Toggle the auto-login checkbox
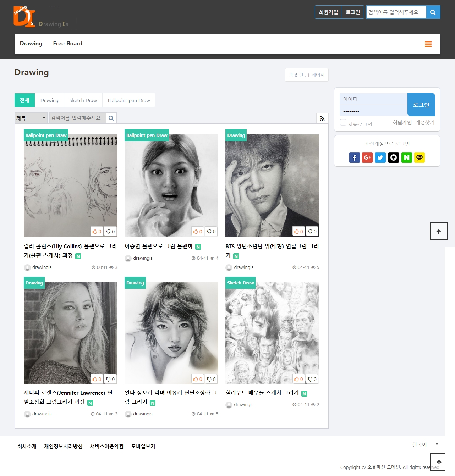The height and width of the screenshot is (476, 455). click(343, 122)
